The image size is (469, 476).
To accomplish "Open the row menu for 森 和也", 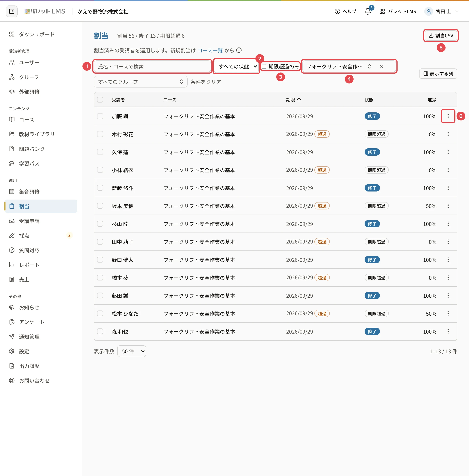I will click(x=448, y=332).
